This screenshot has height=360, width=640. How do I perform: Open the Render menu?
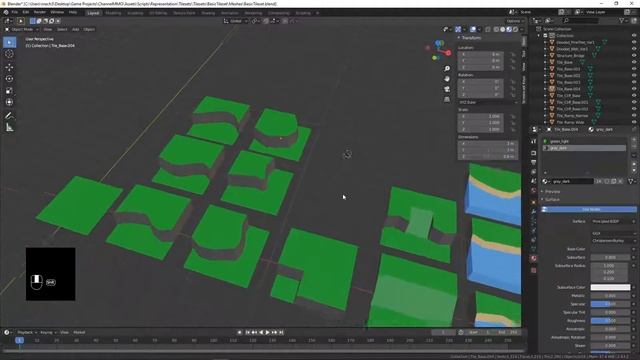point(40,12)
